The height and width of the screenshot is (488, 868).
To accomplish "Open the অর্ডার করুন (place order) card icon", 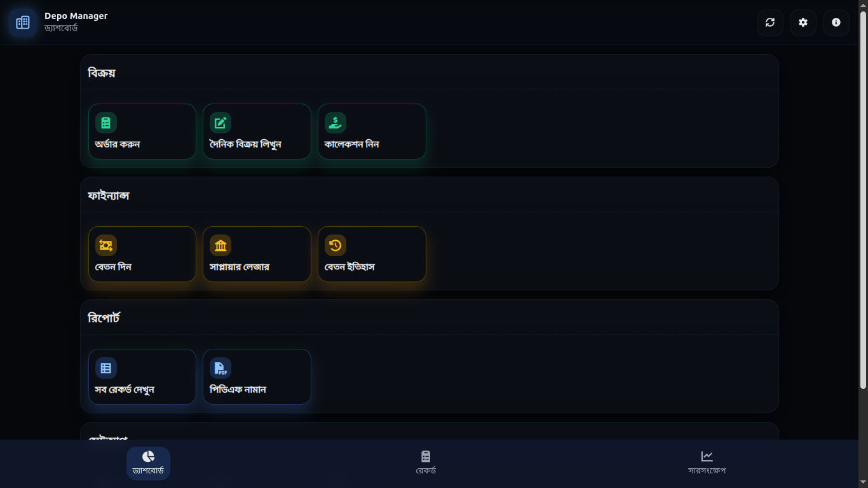I will pyautogui.click(x=105, y=122).
